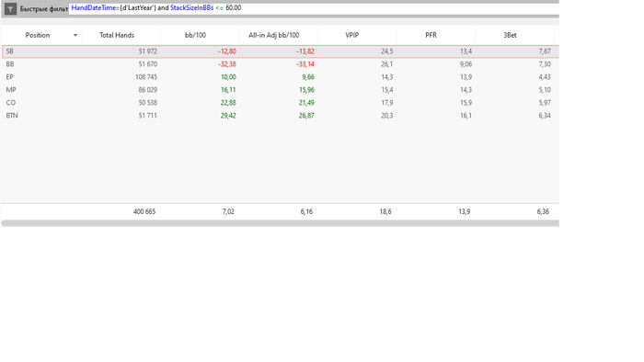Click the 26,87 all-in adjusted value
The width and height of the screenshot is (644, 362).
point(306,116)
